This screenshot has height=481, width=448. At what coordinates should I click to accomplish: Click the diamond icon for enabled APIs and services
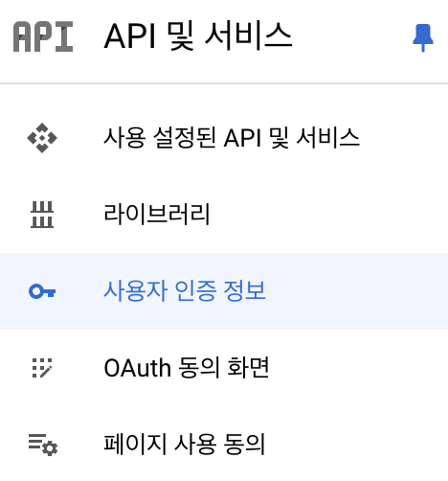pos(42,138)
